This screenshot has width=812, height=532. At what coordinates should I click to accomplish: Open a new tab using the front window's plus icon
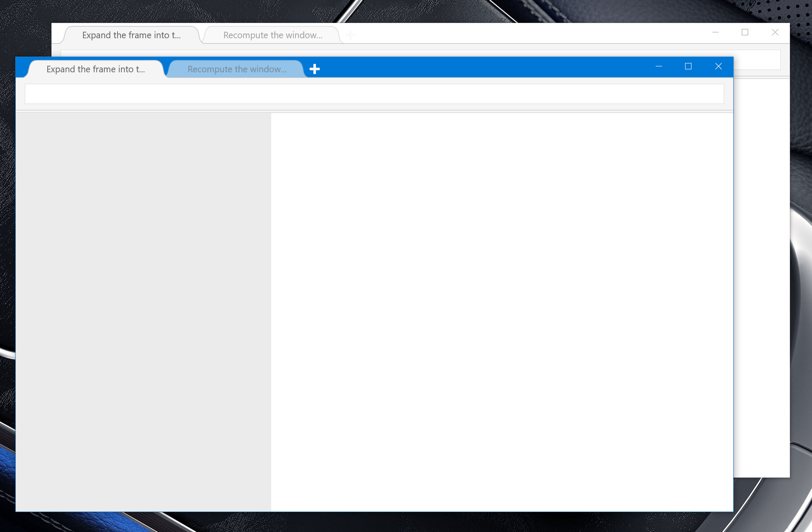tap(315, 69)
